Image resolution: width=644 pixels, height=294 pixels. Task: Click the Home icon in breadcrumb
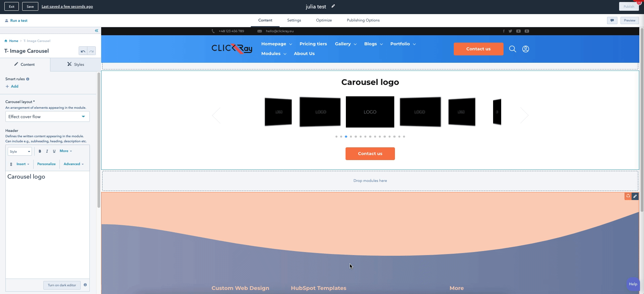(6, 41)
